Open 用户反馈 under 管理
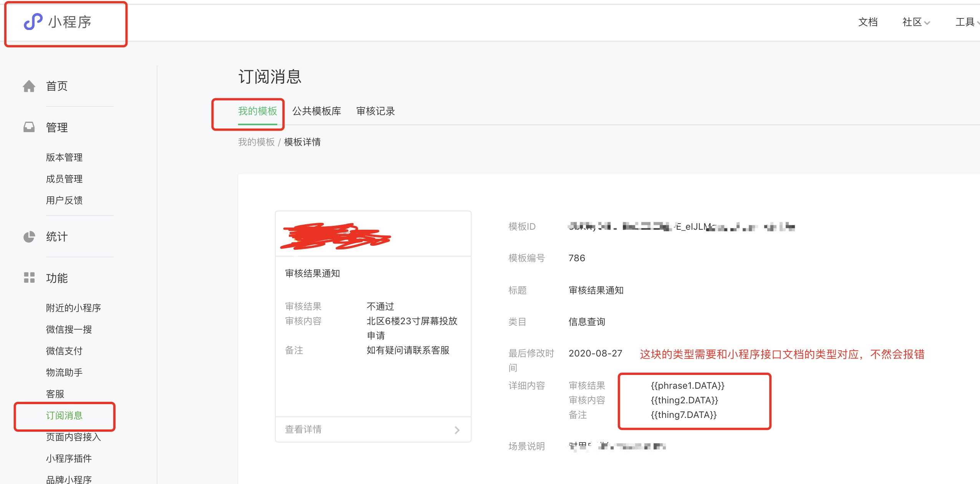The width and height of the screenshot is (980, 484). point(64,200)
